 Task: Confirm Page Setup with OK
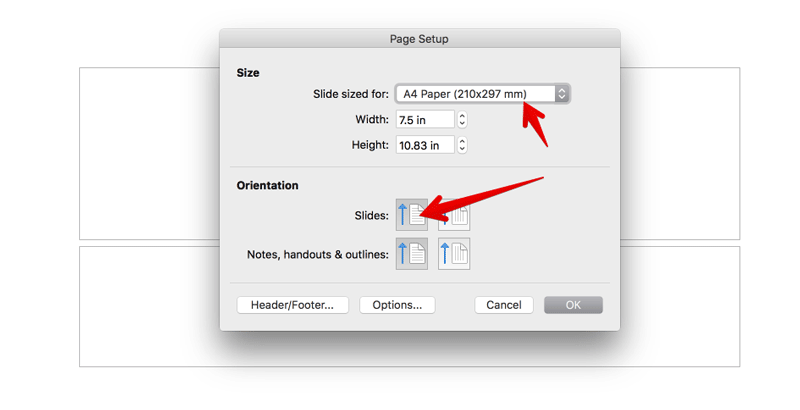coord(573,305)
